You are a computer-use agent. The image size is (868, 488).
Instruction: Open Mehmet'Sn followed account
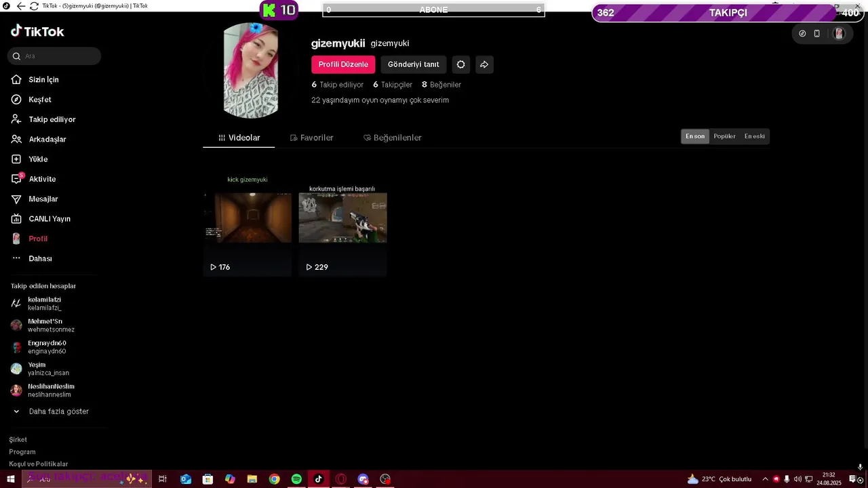pos(44,325)
